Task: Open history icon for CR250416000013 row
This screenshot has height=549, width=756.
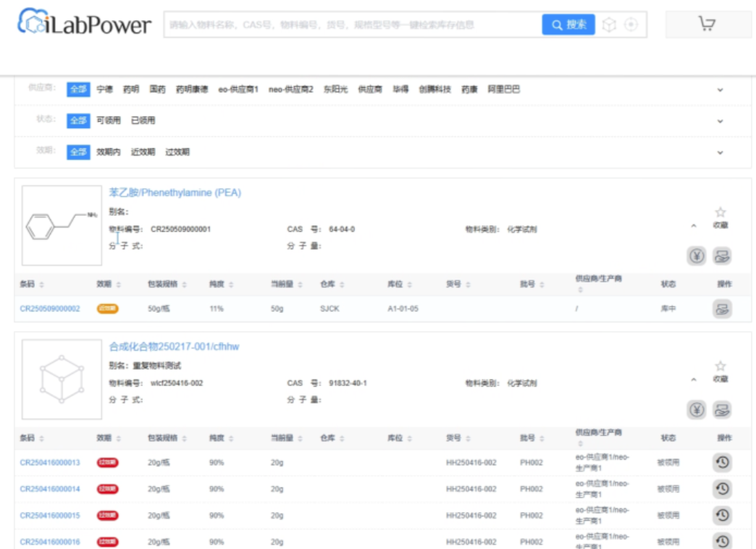Action: click(722, 462)
